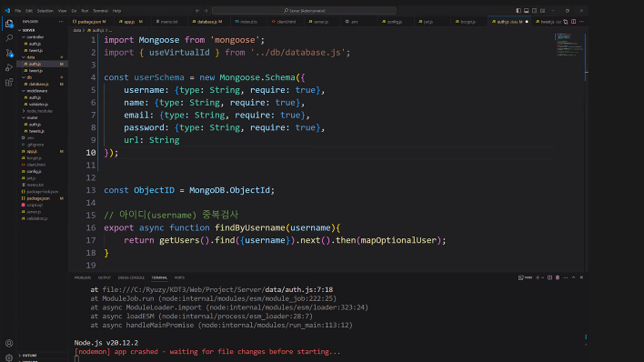Open terminal panel More Actions ellipsis
Screen dimensions: 644x362
point(566,277)
